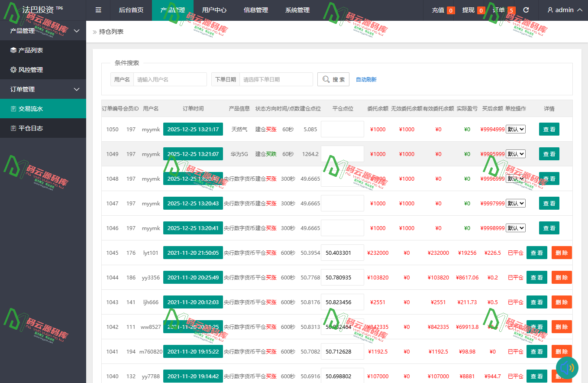Click the floating speaker sound icon
This screenshot has width=588, height=383.
tap(567, 368)
